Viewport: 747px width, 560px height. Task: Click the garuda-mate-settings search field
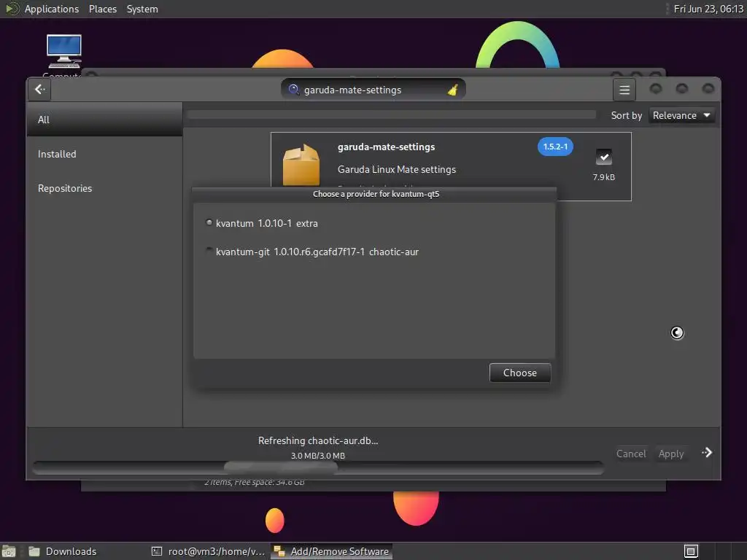373,90
